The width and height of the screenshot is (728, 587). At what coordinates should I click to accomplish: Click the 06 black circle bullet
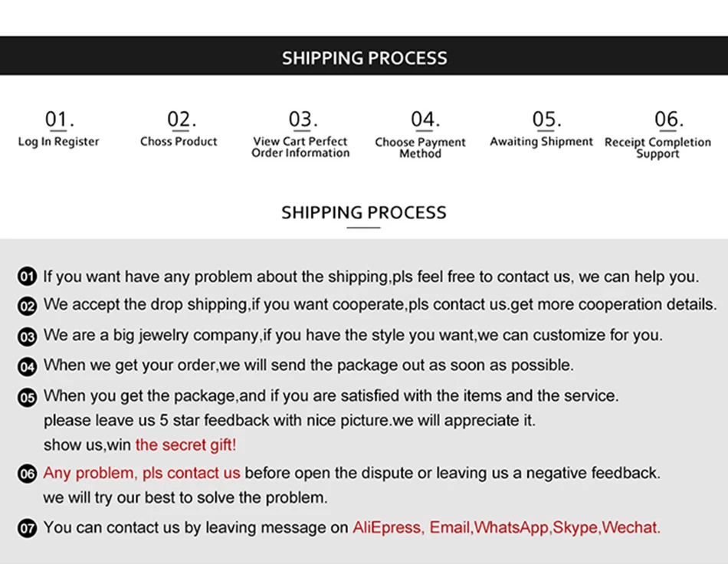pyautogui.click(x=27, y=474)
